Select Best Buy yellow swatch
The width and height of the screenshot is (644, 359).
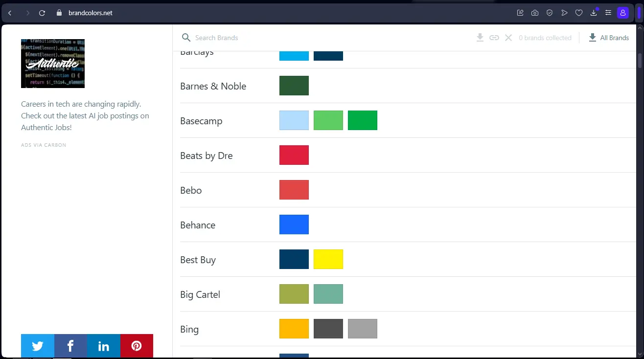pos(328,259)
